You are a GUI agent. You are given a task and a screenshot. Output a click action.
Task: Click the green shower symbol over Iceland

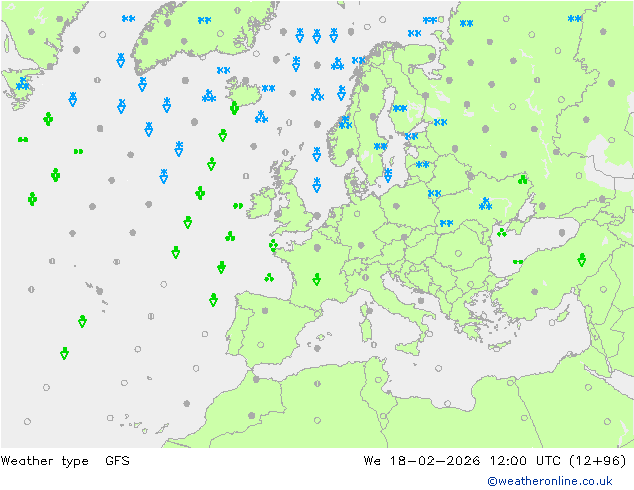(x=234, y=108)
